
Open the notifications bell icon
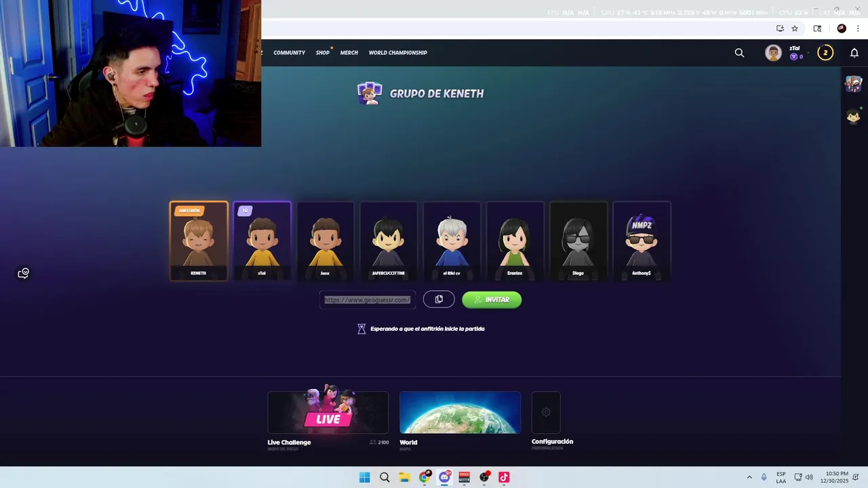click(854, 53)
